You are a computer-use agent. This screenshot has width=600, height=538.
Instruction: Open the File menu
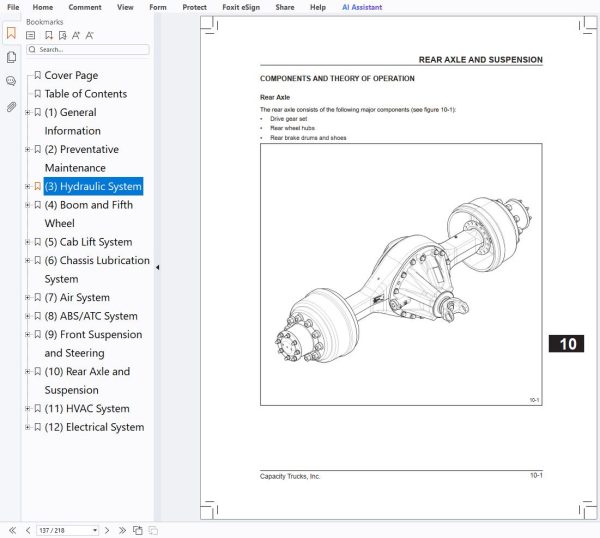[x=13, y=7]
